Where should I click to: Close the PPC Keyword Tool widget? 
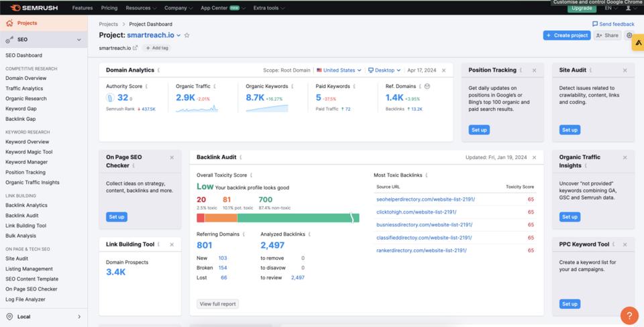(625, 244)
